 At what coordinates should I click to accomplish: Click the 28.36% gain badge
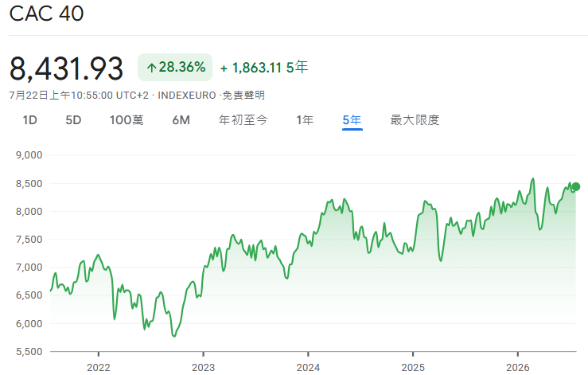tap(175, 67)
